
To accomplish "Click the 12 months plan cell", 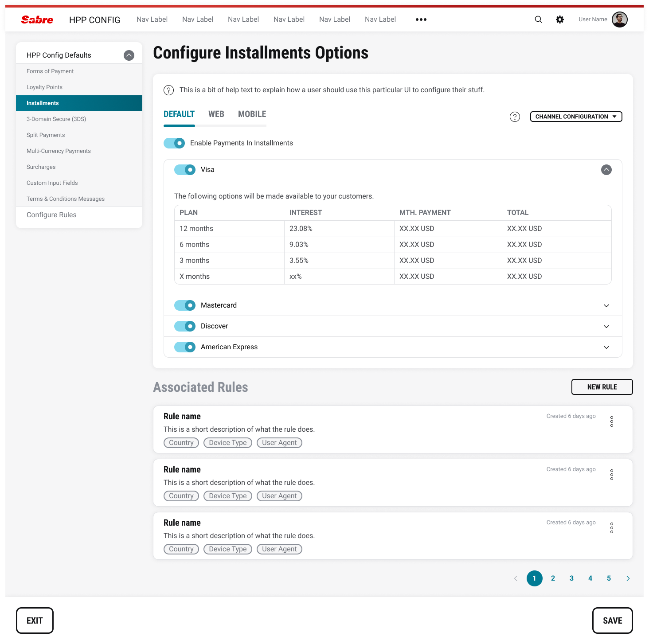I will [230, 229].
